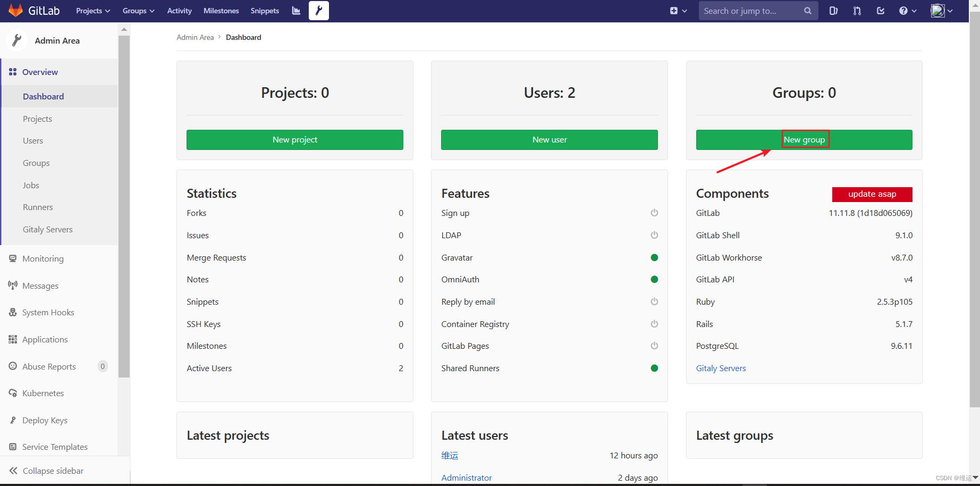980x486 pixels.
Task: Click the OmniAuth green status indicator
Action: point(654,279)
